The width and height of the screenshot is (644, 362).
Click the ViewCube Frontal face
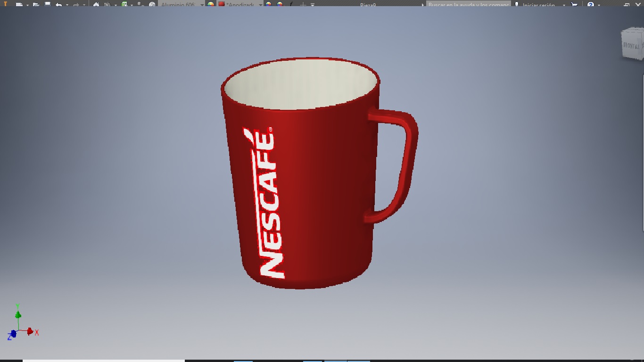pyautogui.click(x=631, y=45)
